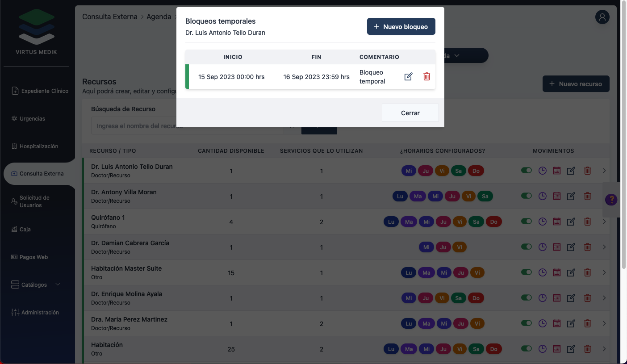
Task: Disable the Dr. Enrique Molina Ayala resource toggle
Action: coord(527,297)
